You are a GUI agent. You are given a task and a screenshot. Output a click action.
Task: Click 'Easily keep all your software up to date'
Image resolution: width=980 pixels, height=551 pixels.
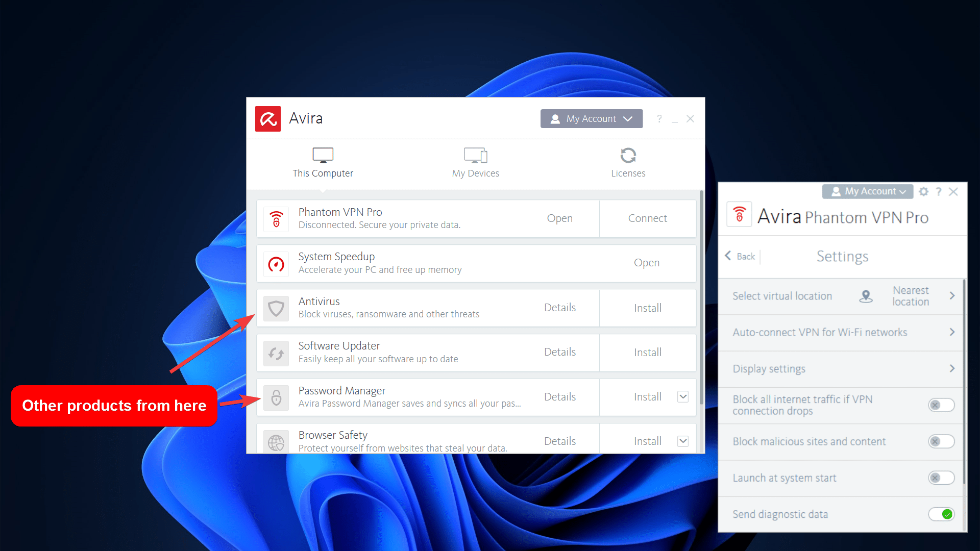coord(378,359)
